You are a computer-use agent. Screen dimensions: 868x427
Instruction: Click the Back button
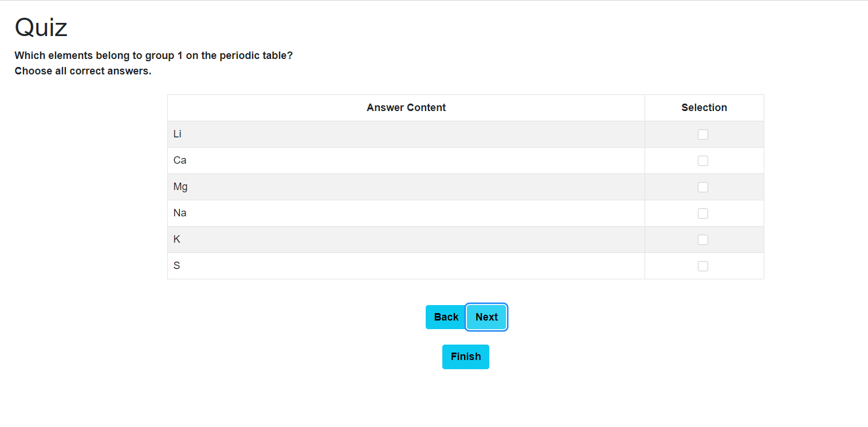[446, 317]
